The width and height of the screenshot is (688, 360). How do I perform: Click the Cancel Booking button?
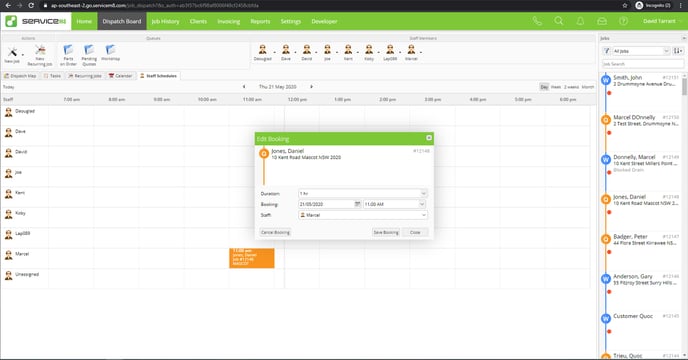(276, 232)
